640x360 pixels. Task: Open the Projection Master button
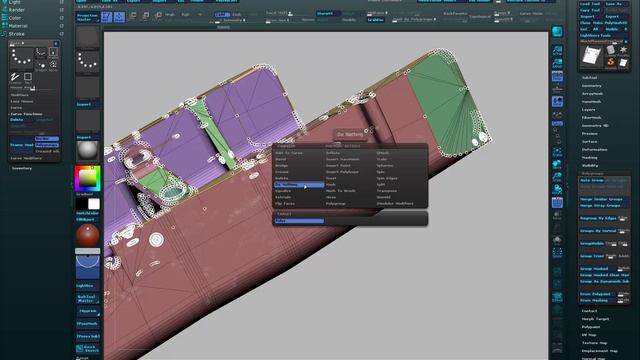[87, 17]
